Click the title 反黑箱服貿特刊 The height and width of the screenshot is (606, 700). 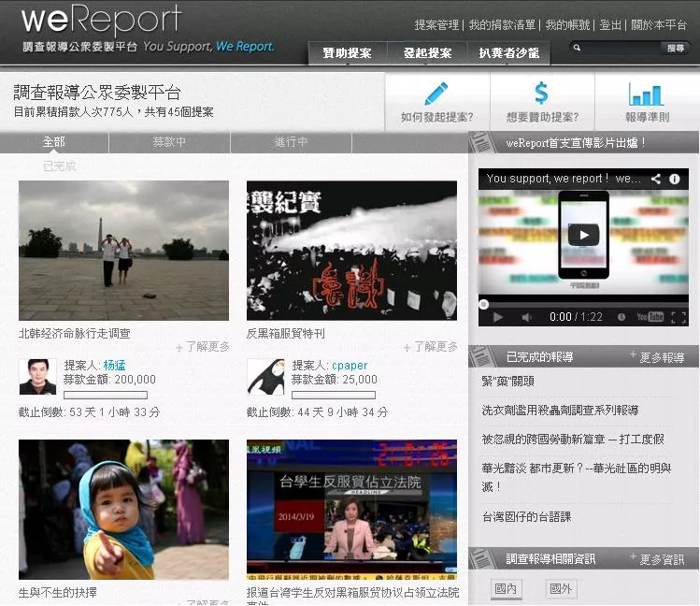pyautogui.click(x=286, y=333)
